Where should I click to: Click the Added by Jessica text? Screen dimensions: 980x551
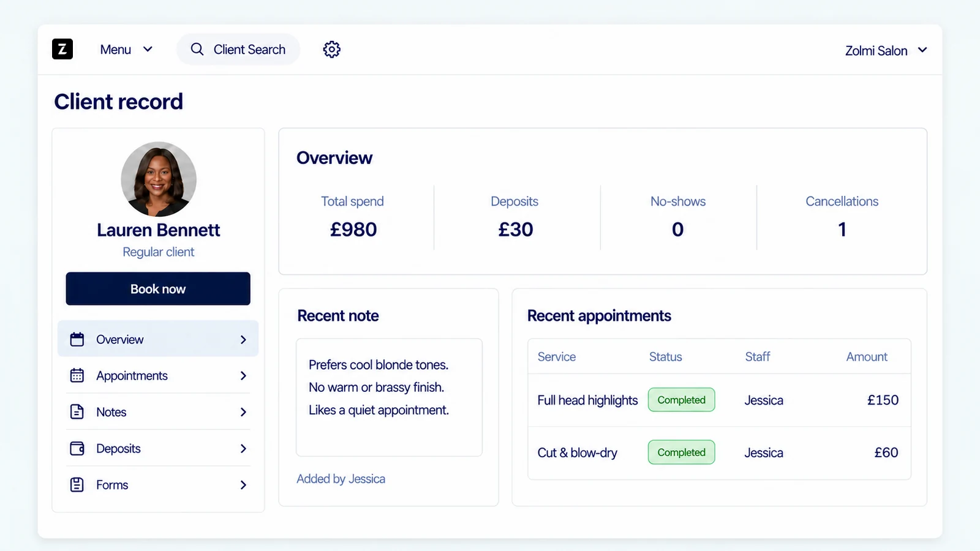(341, 479)
